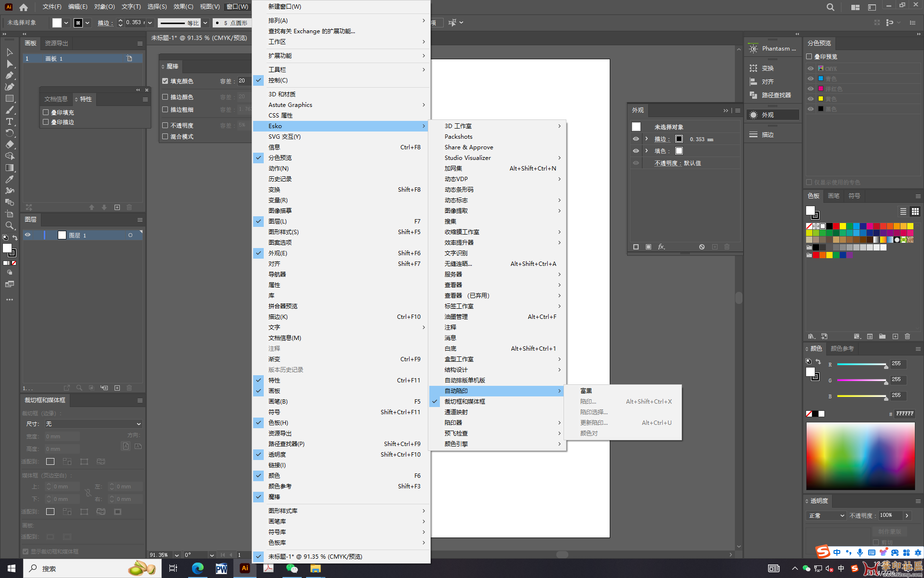The width and height of the screenshot is (924, 578).
Task: Click the color spectrum picker
Action: point(860,456)
